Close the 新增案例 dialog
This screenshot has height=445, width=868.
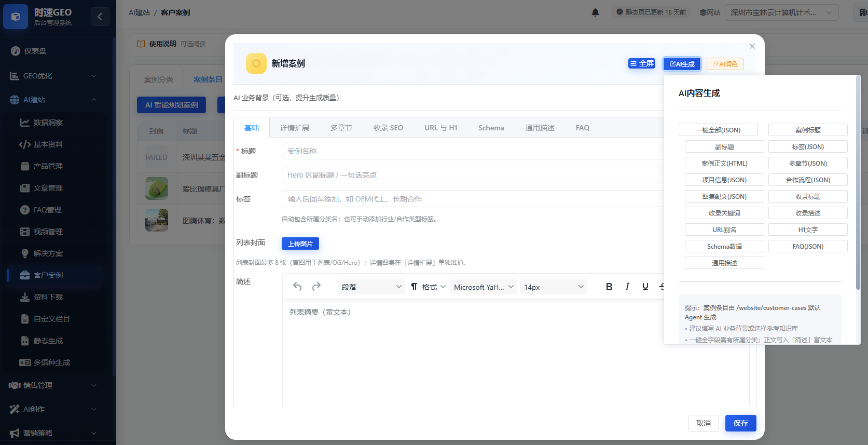pyautogui.click(x=752, y=46)
